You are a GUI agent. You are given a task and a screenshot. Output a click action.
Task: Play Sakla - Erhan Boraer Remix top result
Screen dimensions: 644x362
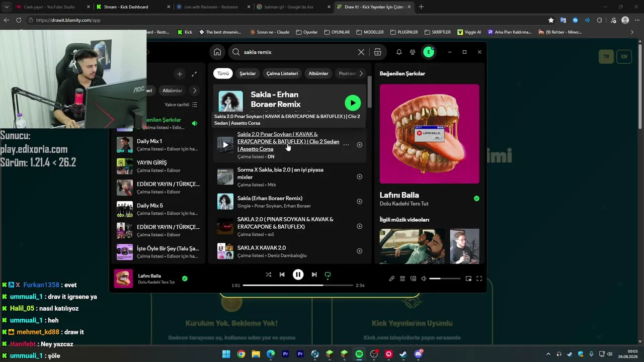[353, 103]
